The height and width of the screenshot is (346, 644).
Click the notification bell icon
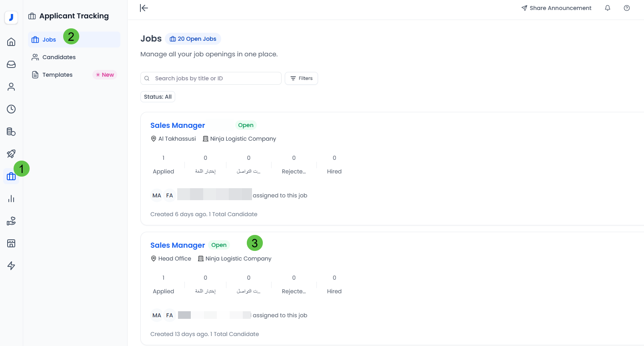[607, 8]
